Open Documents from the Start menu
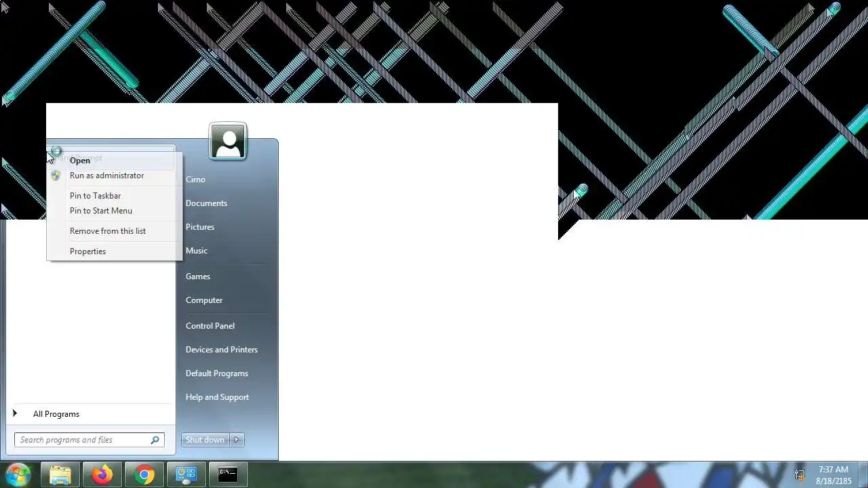The height and width of the screenshot is (488, 868). tap(206, 203)
